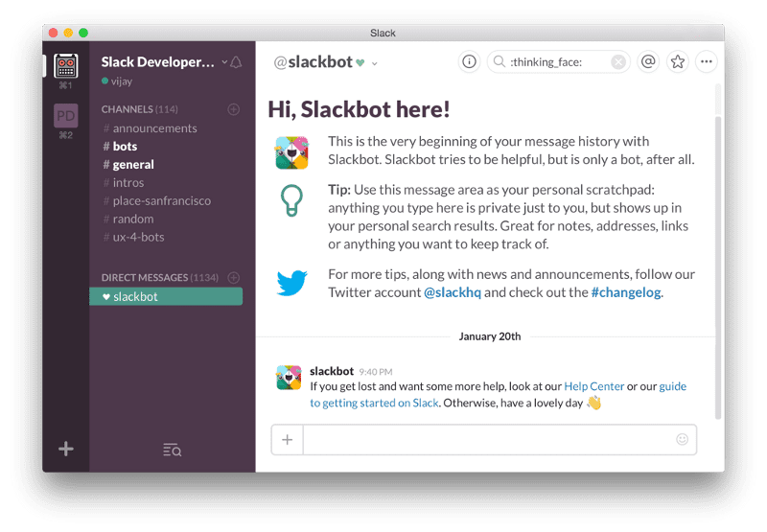Click the plus attachment button beside message input

pyautogui.click(x=287, y=440)
